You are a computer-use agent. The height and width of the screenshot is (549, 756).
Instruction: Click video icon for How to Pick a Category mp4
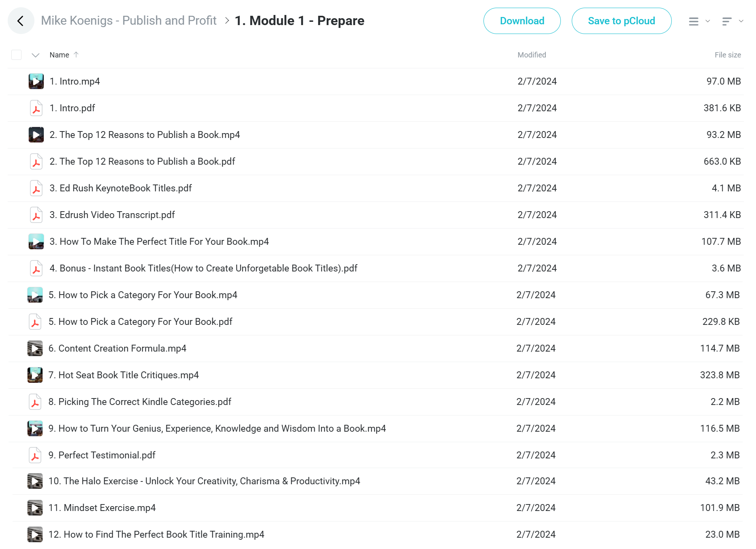[x=35, y=295]
